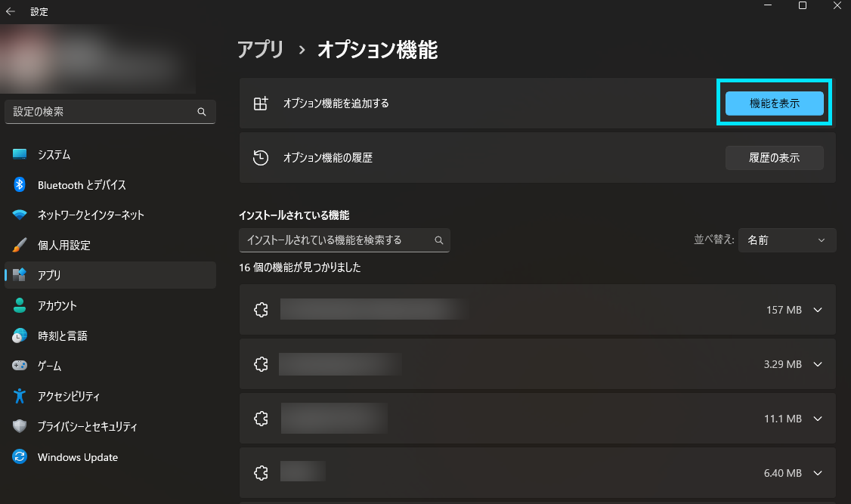The height and width of the screenshot is (504, 851).
Task: Click the インストールされている機能を検索する field
Action: coord(345,240)
